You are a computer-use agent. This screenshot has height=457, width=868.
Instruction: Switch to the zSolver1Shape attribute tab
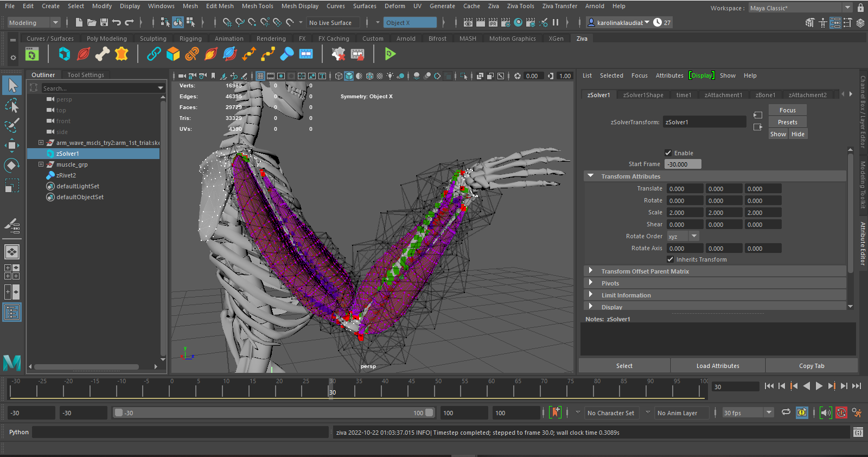643,95
